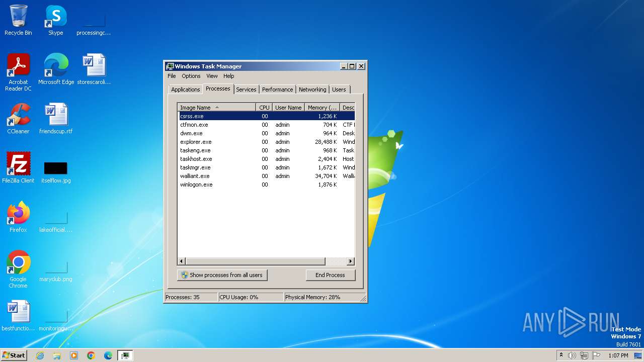The width and height of the screenshot is (644, 362).
Task: Select the taskhost.exe process row
Action: coord(266,159)
